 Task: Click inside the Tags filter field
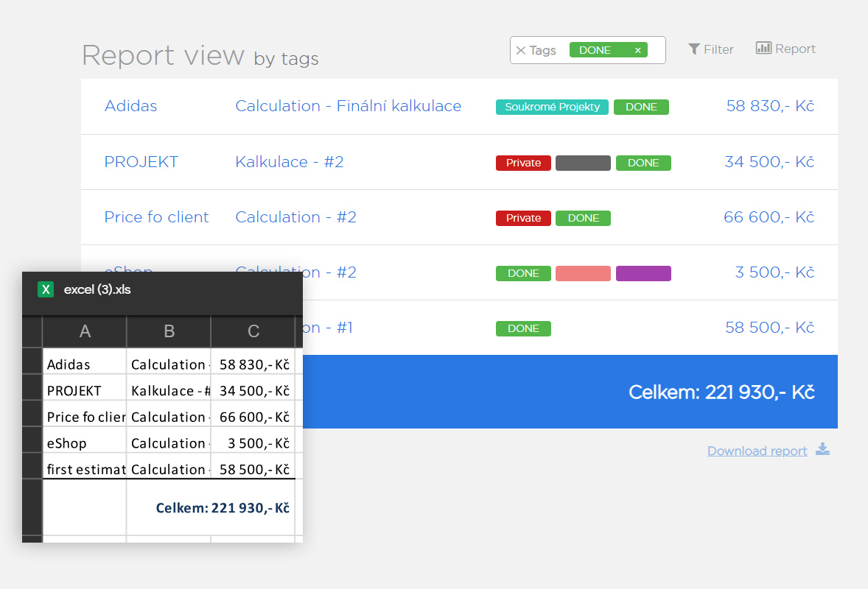pyautogui.click(x=587, y=50)
